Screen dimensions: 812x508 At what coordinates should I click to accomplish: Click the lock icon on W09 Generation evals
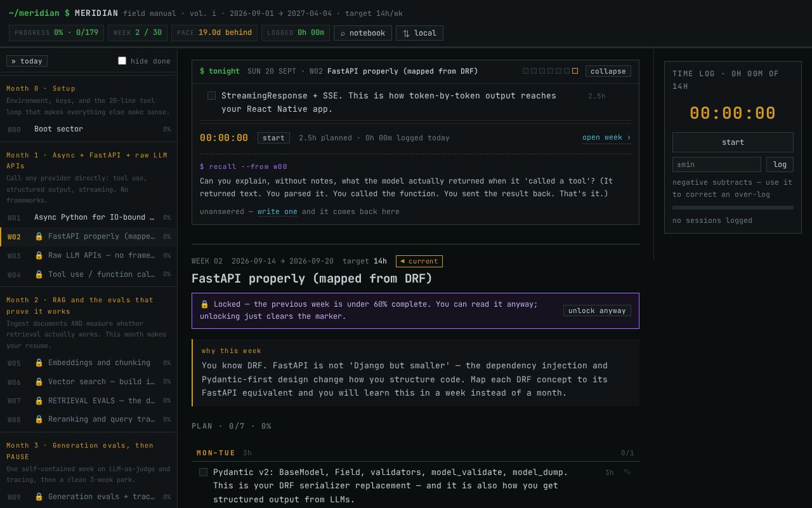tap(39, 497)
